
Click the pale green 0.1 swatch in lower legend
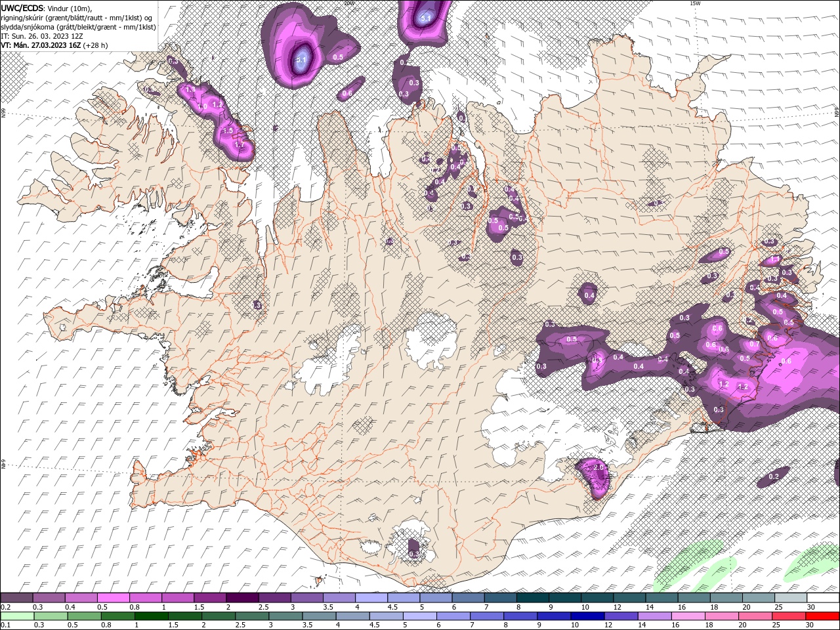pos(16,616)
